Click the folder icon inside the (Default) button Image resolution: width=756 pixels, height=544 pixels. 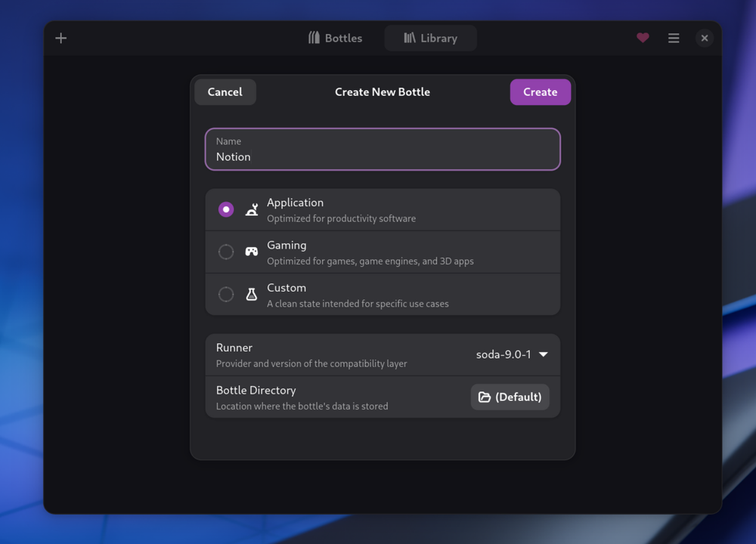point(485,397)
